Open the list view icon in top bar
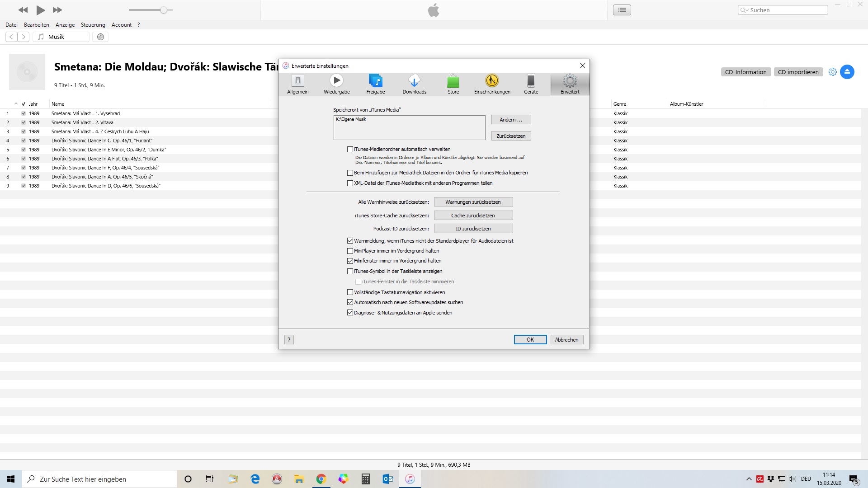 (622, 10)
